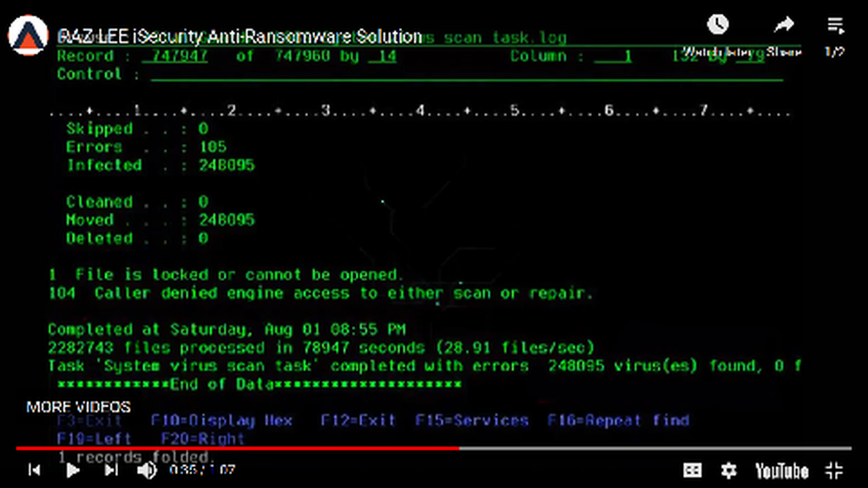The width and height of the screenshot is (868, 488).
Task: Click the Cleaned count line
Action: (137, 201)
